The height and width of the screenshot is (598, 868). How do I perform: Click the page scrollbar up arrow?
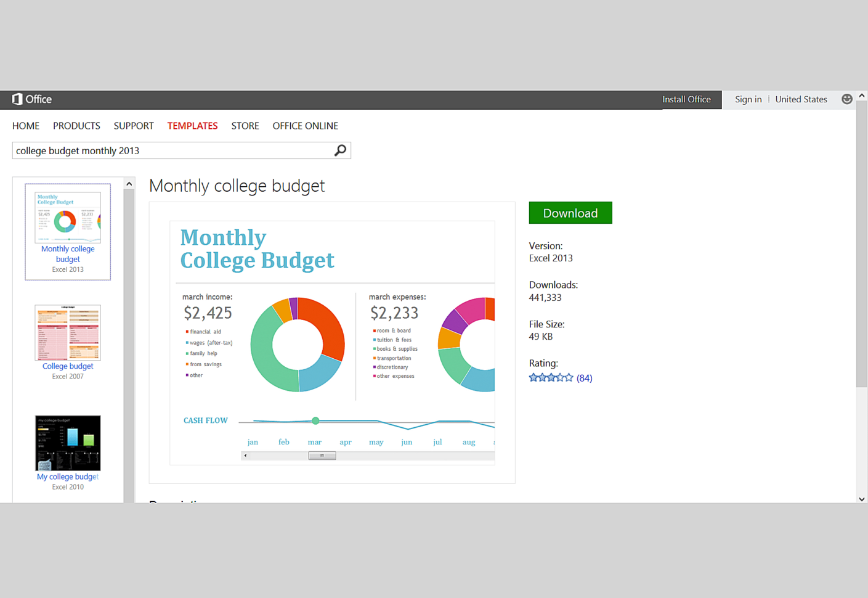coord(862,96)
